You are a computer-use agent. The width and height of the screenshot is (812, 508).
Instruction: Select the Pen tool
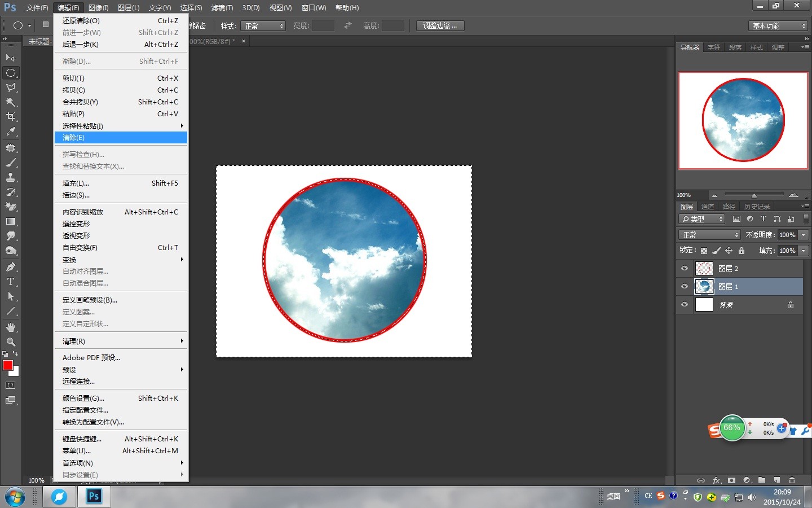pyautogui.click(x=11, y=267)
